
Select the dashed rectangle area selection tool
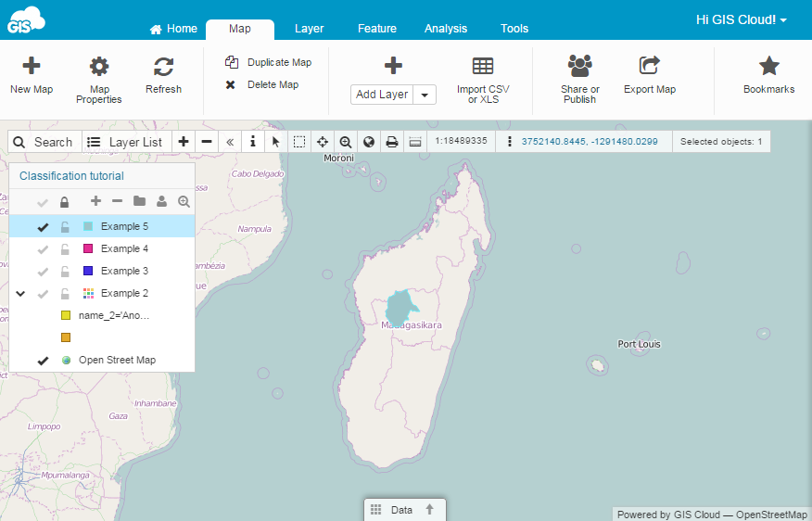point(298,142)
